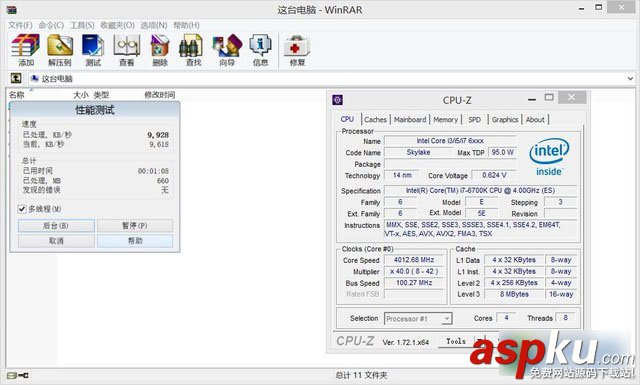The height and width of the screenshot is (385, 640).
Task: Switch to the Graphics tab
Action: coord(505,120)
